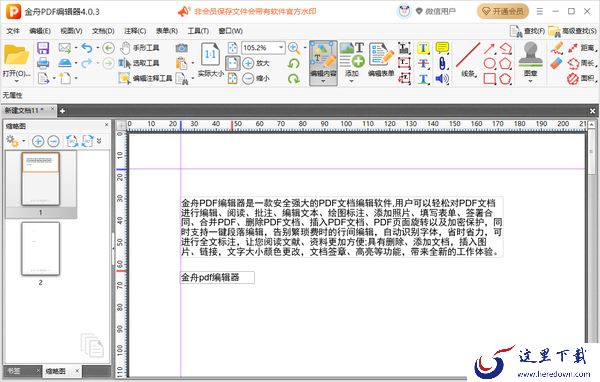Screen dimensions: 600x382
Task: Select the red Oval shape tool
Action: tap(489, 63)
